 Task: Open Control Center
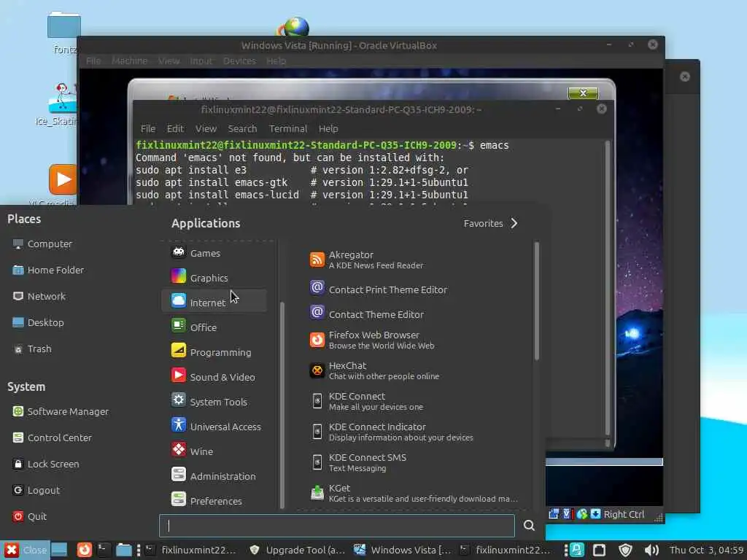pos(53,437)
